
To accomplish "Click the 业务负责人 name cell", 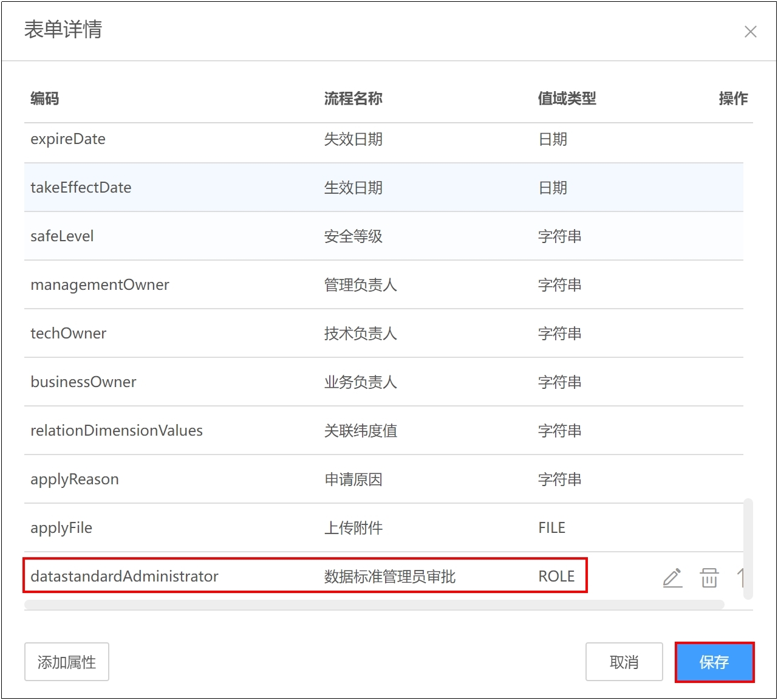I will pyautogui.click(x=361, y=382).
